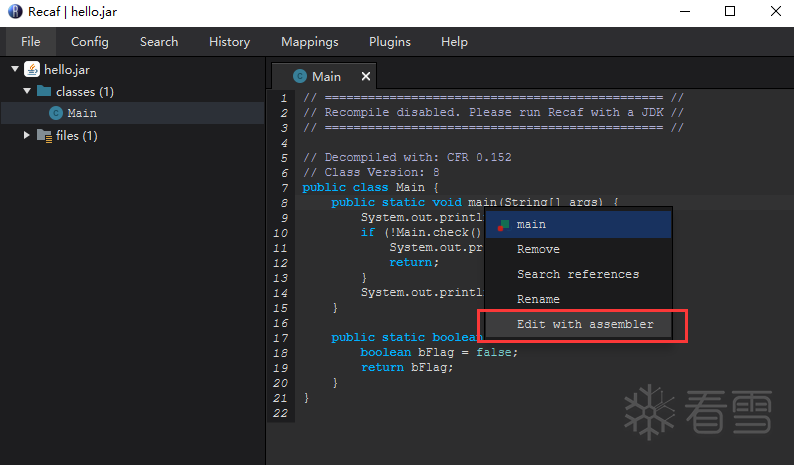This screenshot has height=465, width=794.
Task: Collapse the hello.jar tree node
Action: [x=15, y=69]
